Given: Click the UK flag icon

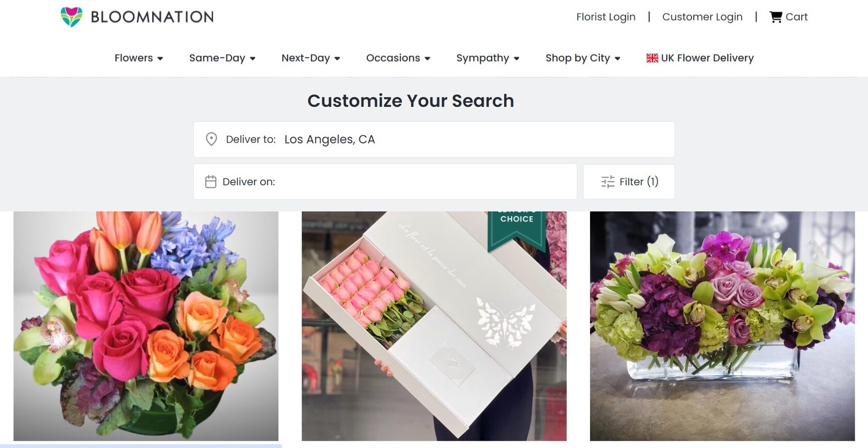Looking at the screenshot, I should [652, 58].
